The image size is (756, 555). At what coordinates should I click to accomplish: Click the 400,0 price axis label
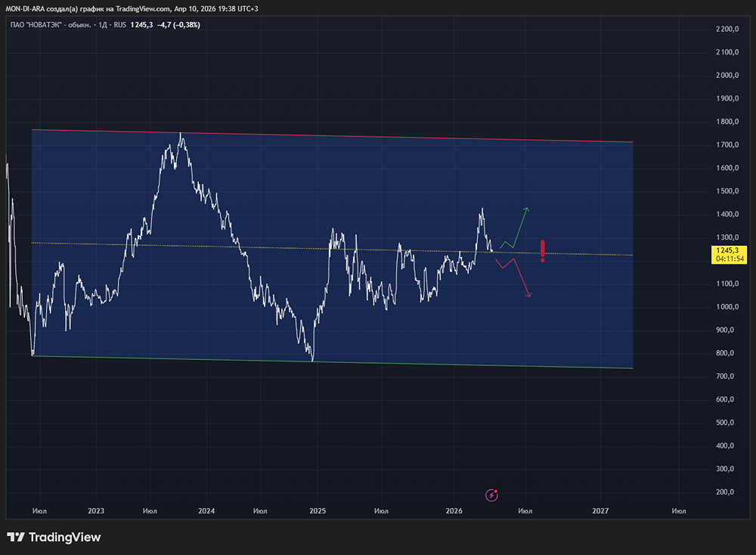point(725,445)
